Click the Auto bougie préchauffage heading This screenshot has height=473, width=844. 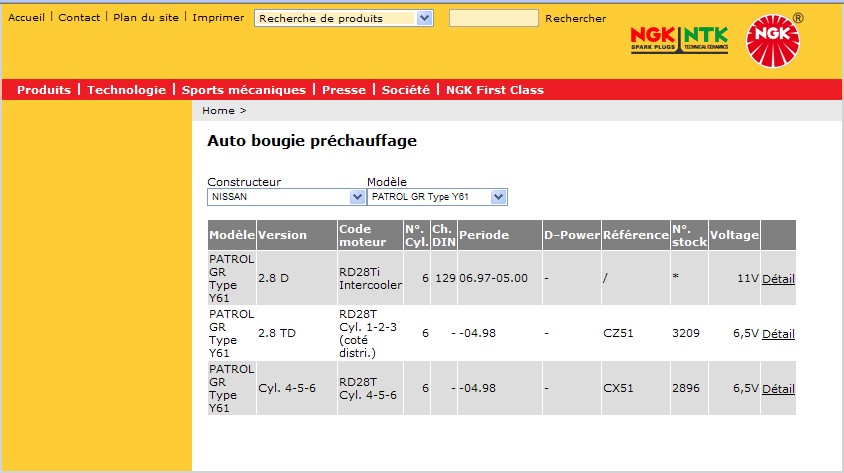312,141
